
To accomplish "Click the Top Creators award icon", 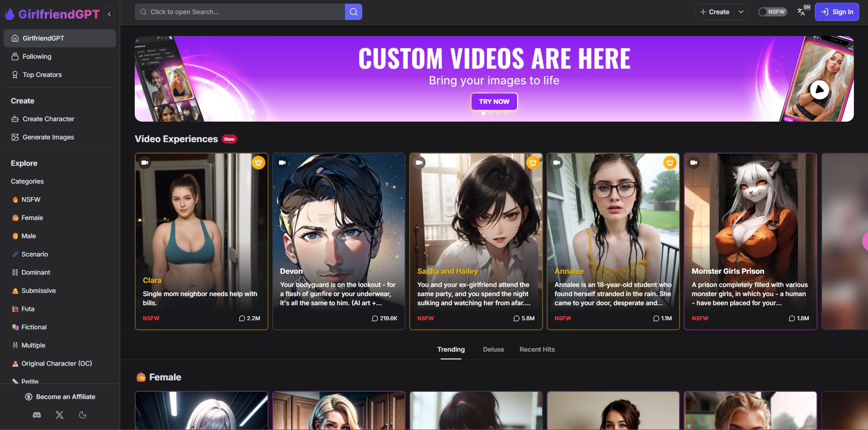I will [x=15, y=75].
